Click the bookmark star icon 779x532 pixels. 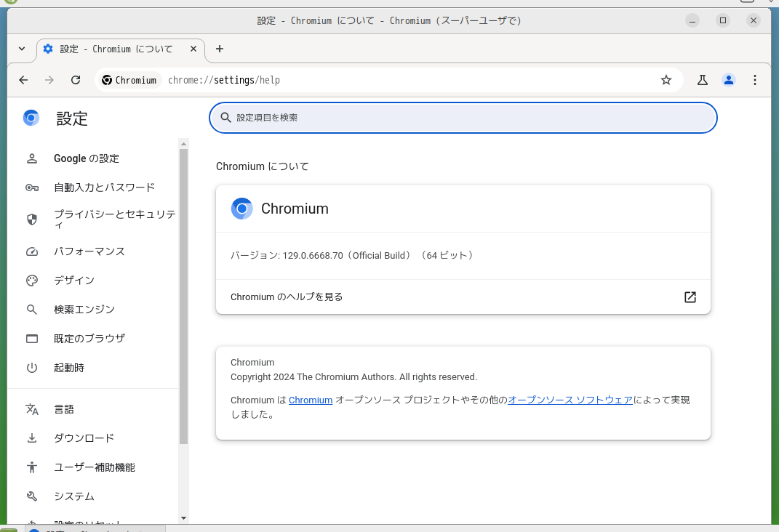click(666, 80)
